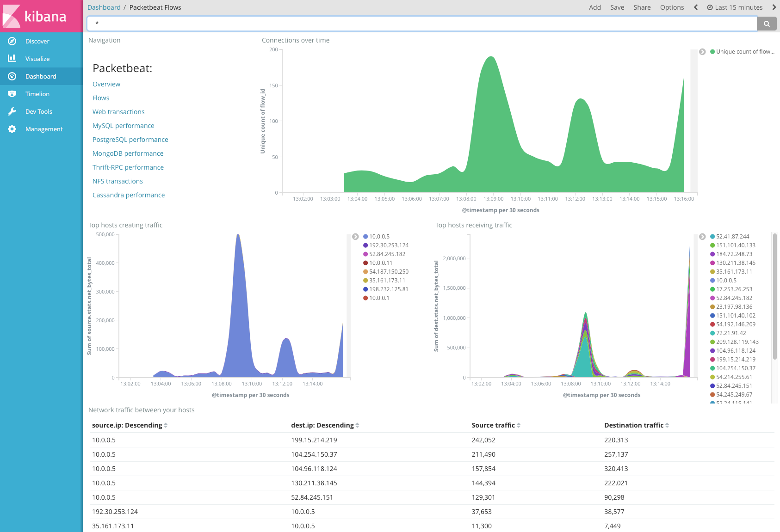This screenshot has height=532, width=780.
Task: Open the Options menu
Action: pos(672,7)
